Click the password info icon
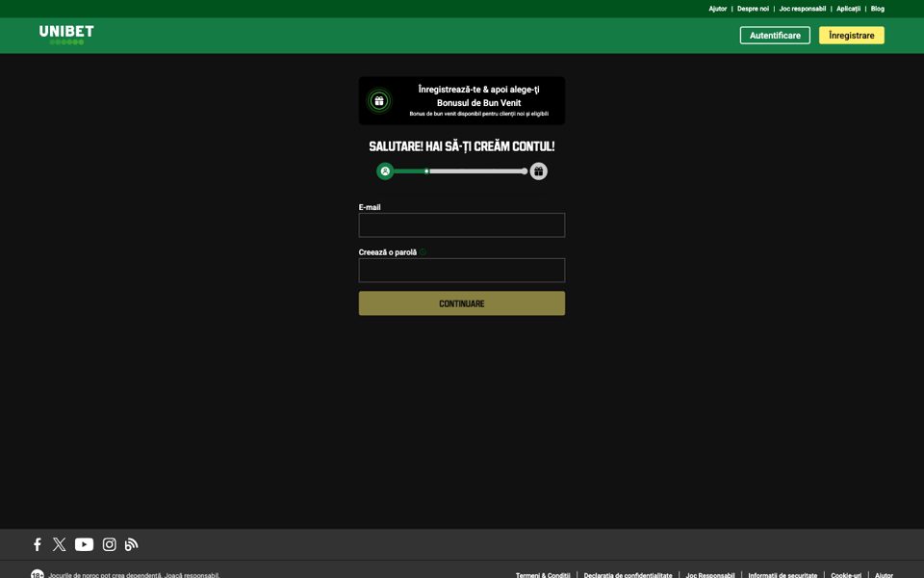 tap(423, 252)
